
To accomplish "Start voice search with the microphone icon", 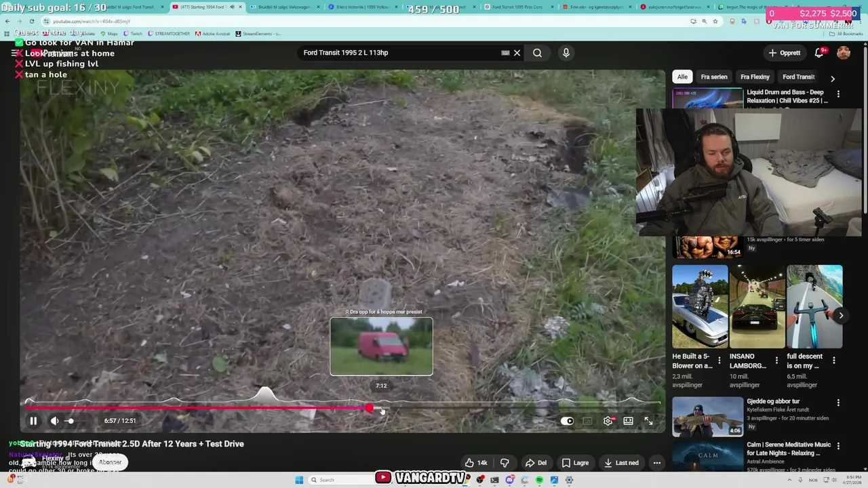I will click(566, 53).
